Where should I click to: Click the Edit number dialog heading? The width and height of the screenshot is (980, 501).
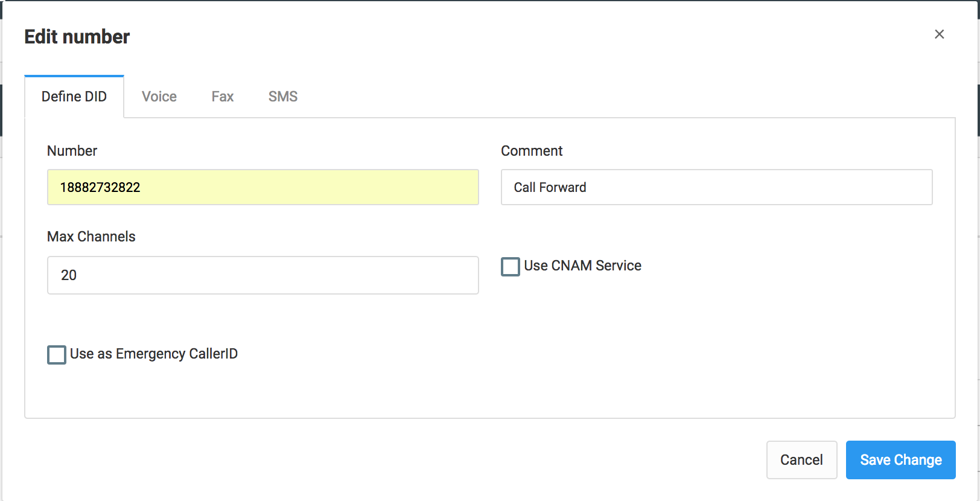(x=77, y=37)
